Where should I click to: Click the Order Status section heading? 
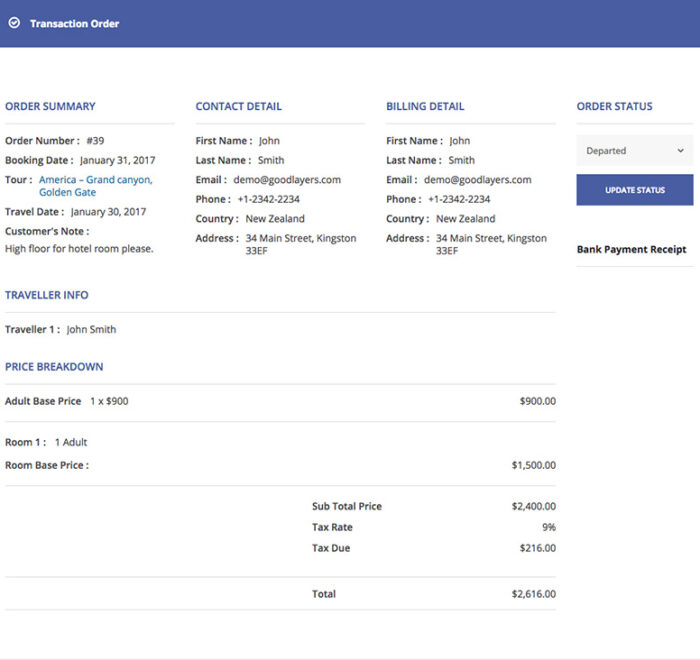(614, 106)
